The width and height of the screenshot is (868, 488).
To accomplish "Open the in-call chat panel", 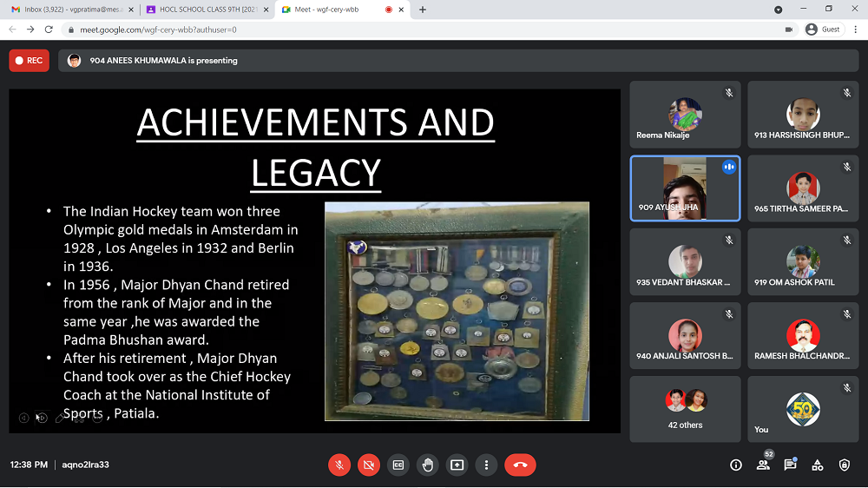I will pos(790,465).
